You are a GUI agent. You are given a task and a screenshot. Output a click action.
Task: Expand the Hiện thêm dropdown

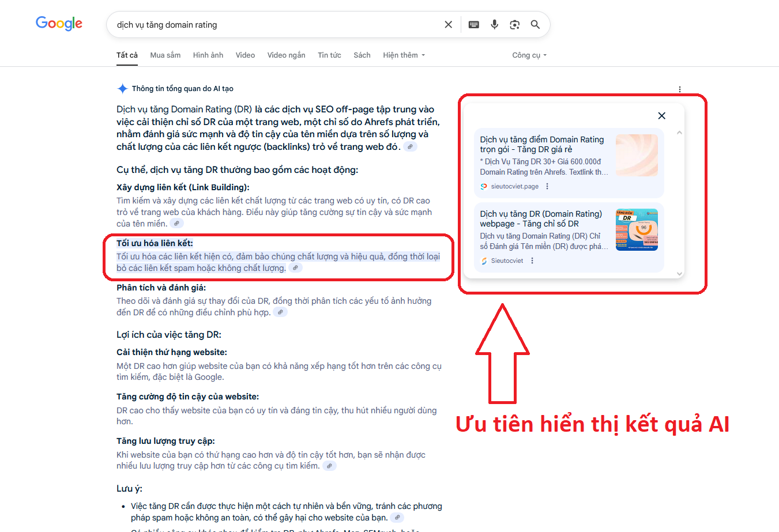pyautogui.click(x=404, y=55)
